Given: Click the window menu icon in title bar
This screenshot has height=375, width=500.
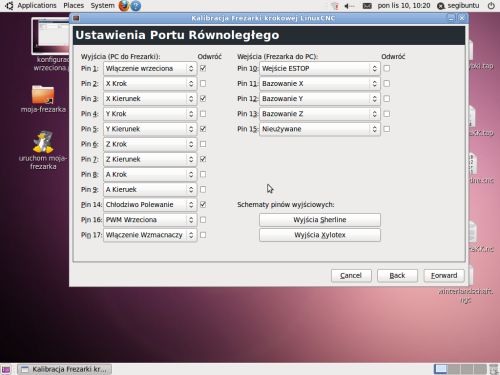Looking at the screenshot, I should pyautogui.click(x=76, y=18).
